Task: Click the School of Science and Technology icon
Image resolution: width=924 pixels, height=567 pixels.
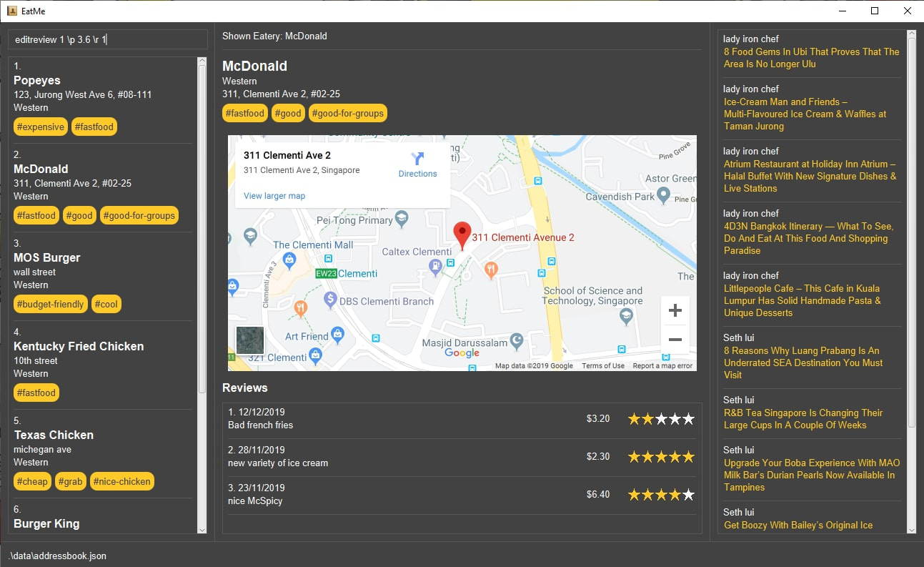Action: [x=627, y=317]
